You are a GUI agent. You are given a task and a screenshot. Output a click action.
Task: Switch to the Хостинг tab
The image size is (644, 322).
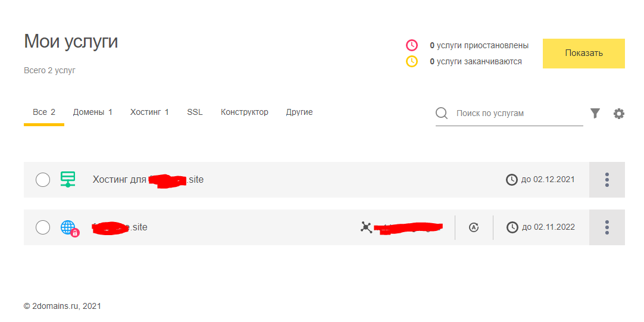[x=149, y=112]
